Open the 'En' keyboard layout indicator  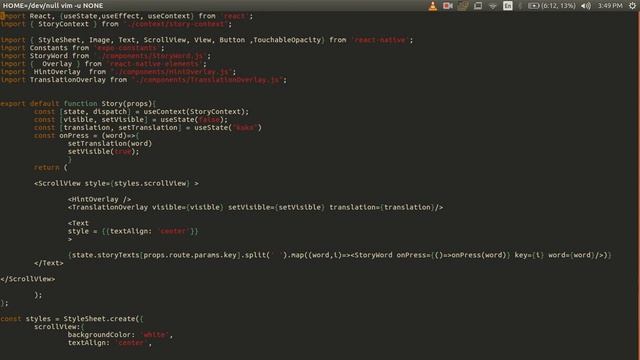508,6
